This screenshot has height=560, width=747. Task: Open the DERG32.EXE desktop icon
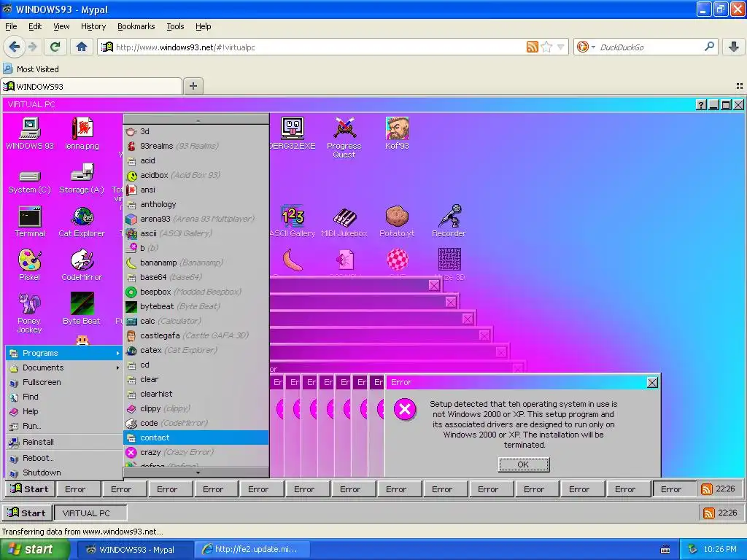(x=292, y=133)
